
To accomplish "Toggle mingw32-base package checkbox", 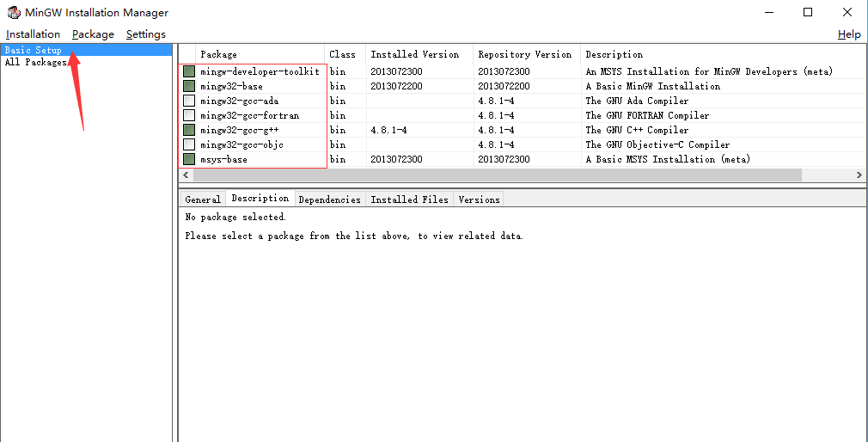I will click(189, 86).
